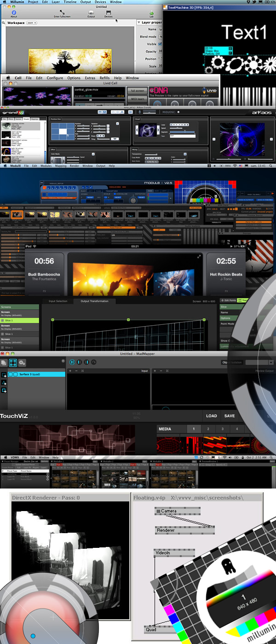Viewport: 276px width, 644px height.
Task: Open the Configure menu in Cell
Action: click(55, 78)
